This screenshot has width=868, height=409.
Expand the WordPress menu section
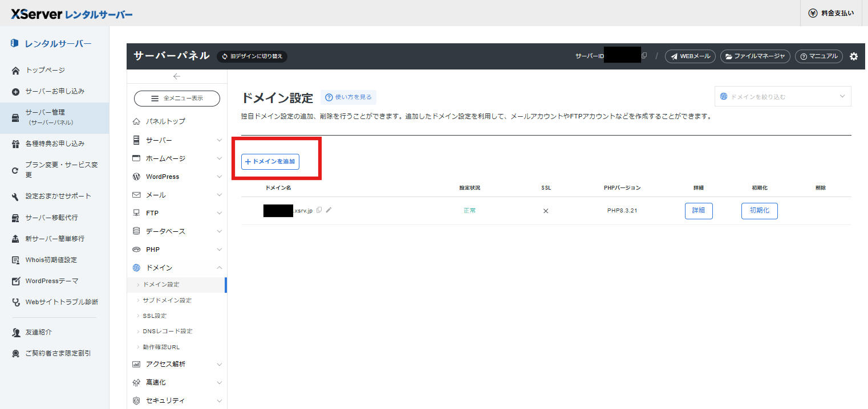pos(177,177)
